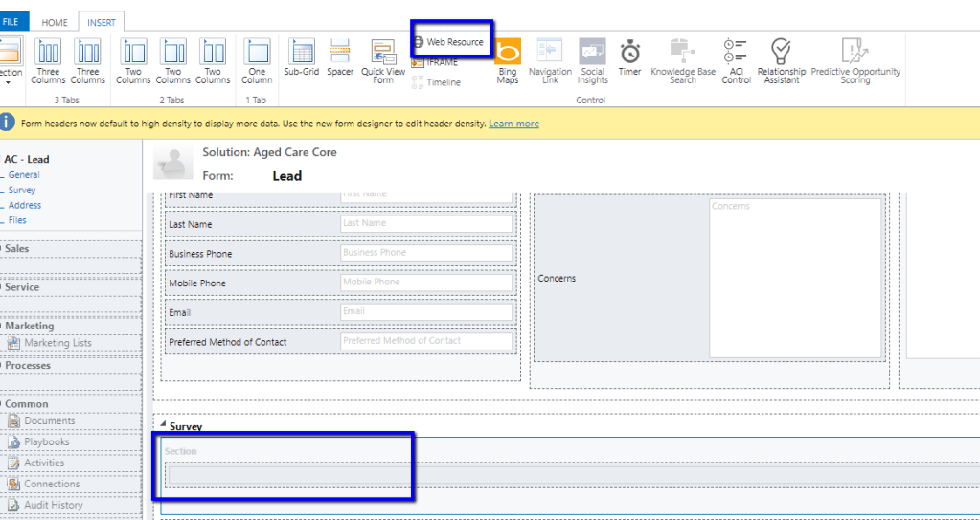
Task: Insert a Bing Maps control
Action: [x=508, y=61]
